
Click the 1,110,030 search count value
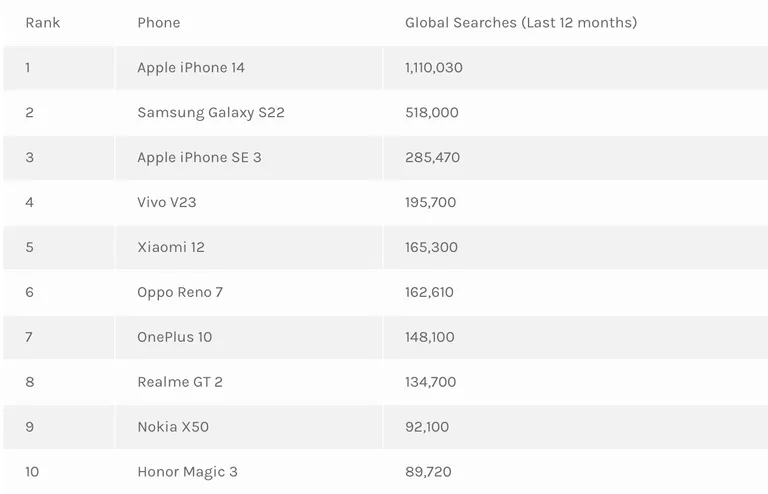pyautogui.click(x=433, y=68)
